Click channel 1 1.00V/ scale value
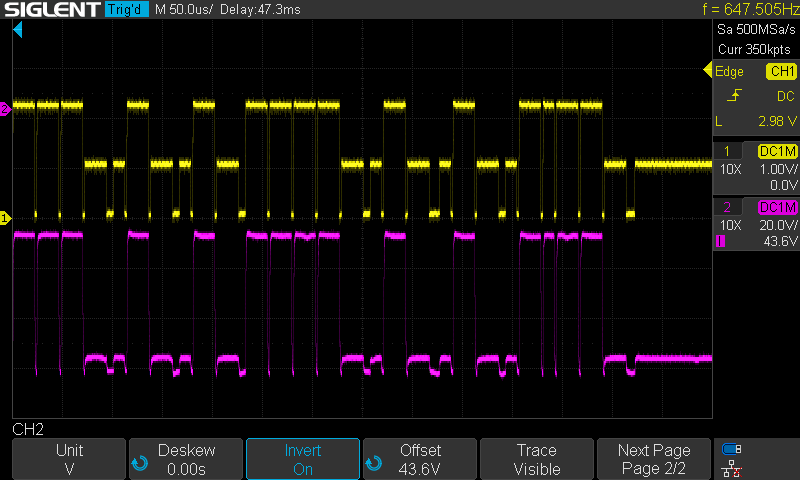Screen dimensions: 800x480 click(779, 169)
